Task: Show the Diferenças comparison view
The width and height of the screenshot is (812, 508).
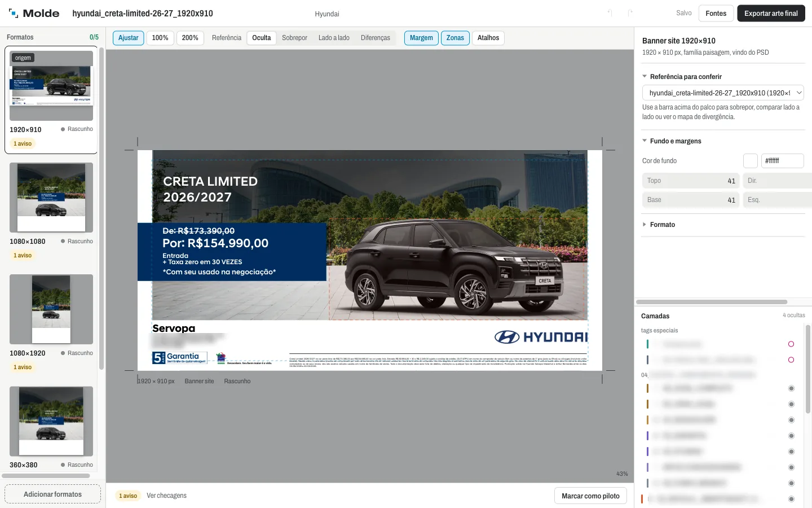Action: tap(376, 38)
